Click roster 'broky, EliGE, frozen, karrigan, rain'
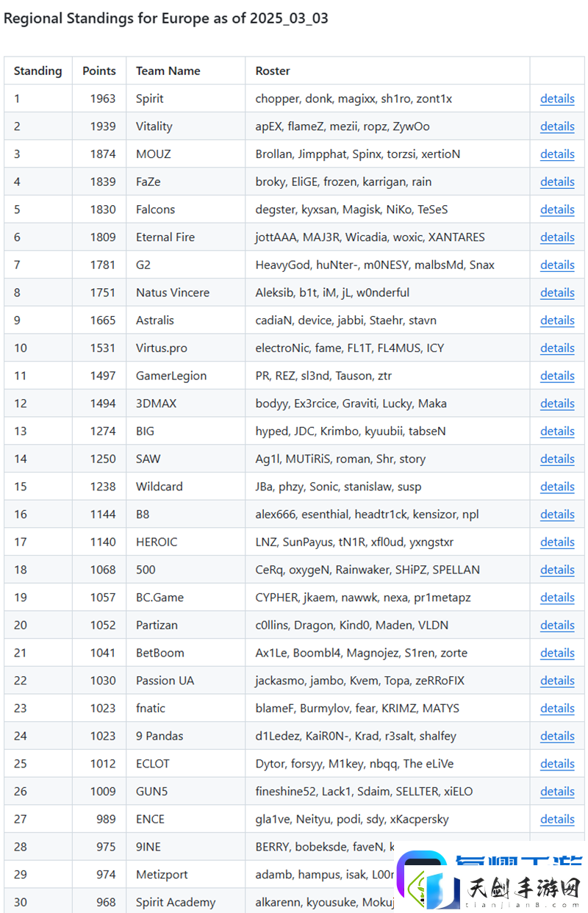Screen dimensions: 588x913 tap(343, 182)
